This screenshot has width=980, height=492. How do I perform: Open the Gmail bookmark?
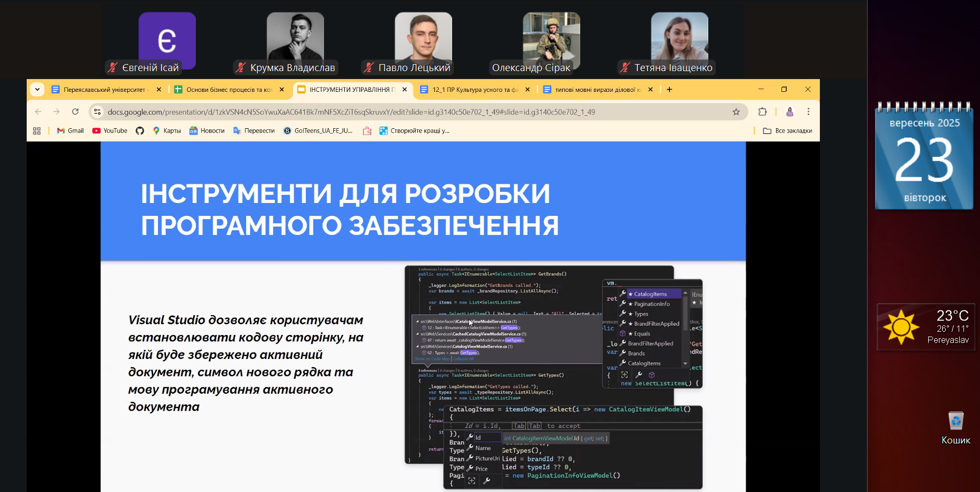tap(70, 131)
